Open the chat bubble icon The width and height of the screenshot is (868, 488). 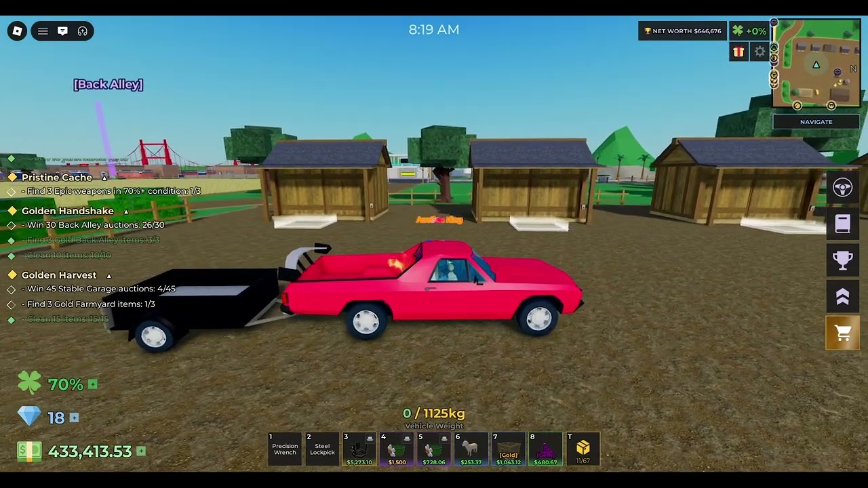point(62,31)
